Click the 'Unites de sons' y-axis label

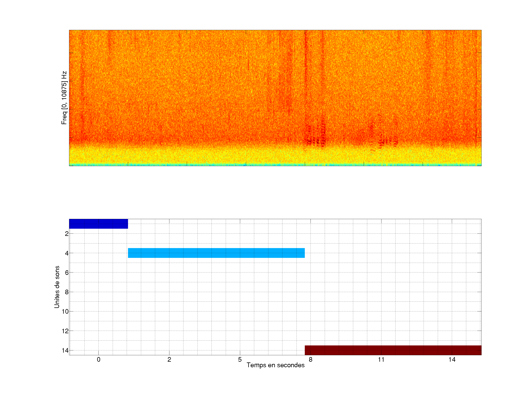point(57,287)
